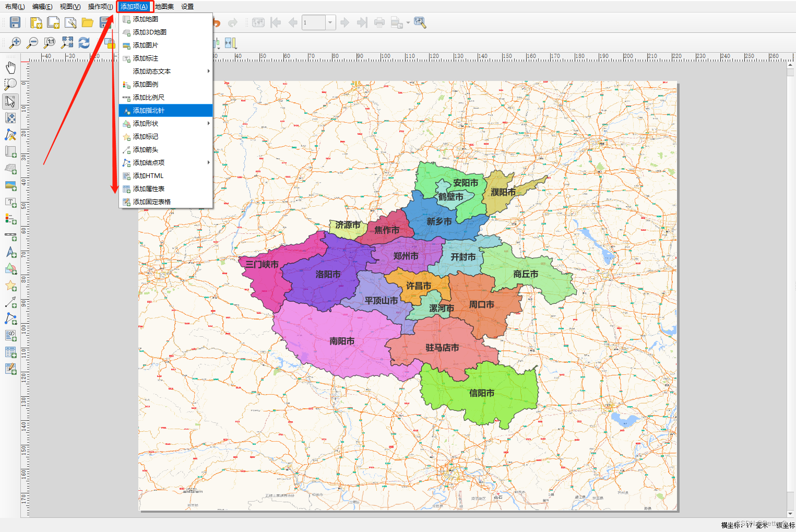Open the atlas settings icon
Viewport: 796px width, 532px height.
(x=420, y=22)
